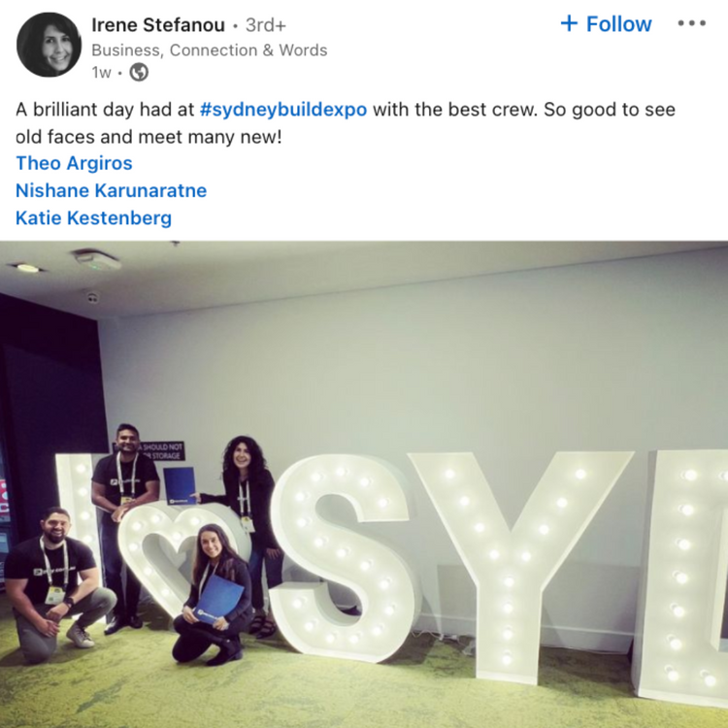
Task: Visit Katie Kestenberg's tagged profile
Action: [94, 218]
